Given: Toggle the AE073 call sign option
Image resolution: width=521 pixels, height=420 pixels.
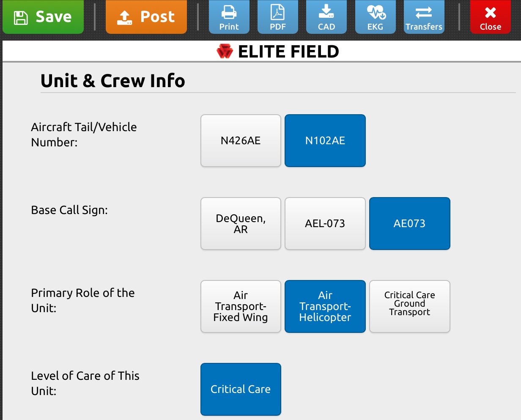Looking at the screenshot, I should (x=409, y=223).
